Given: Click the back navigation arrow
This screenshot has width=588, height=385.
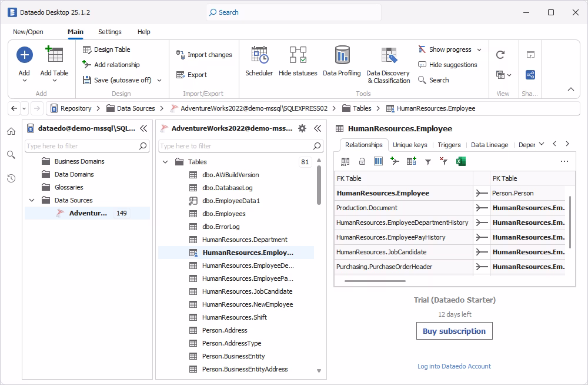Looking at the screenshot, I should [x=14, y=108].
